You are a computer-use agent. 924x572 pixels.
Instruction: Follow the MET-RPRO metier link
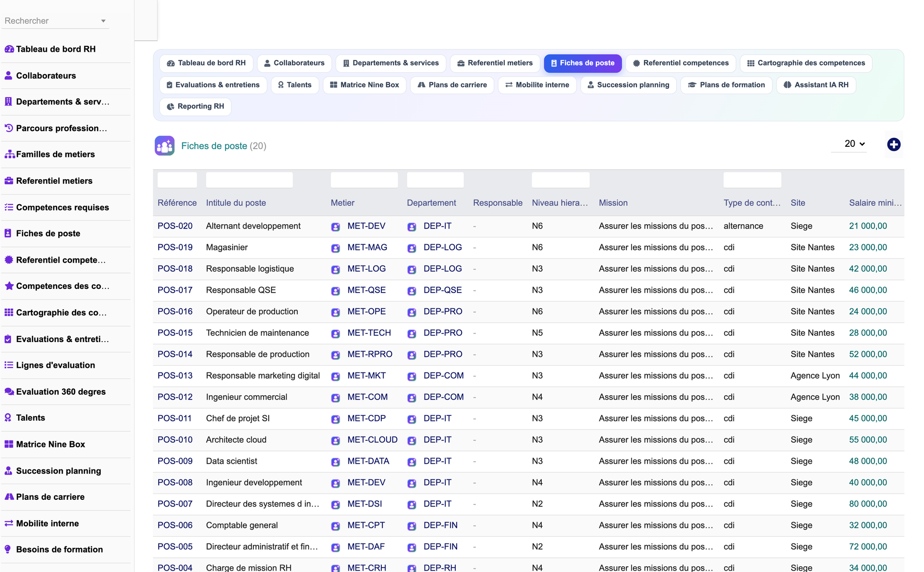pyautogui.click(x=370, y=354)
